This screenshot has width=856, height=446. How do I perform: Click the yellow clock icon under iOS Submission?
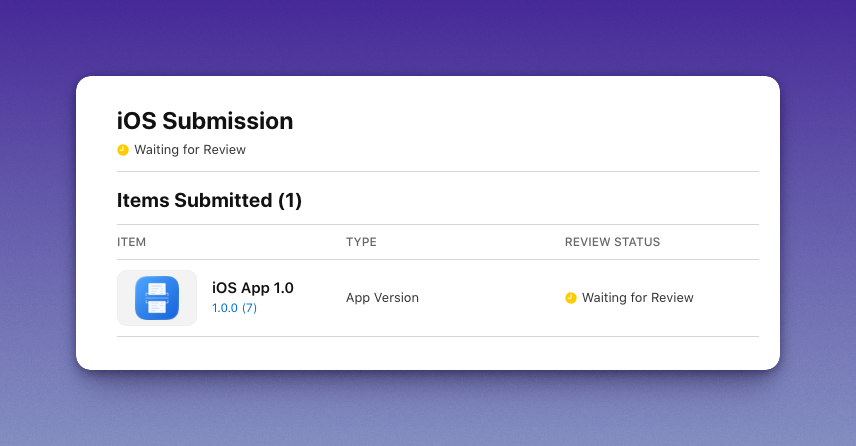(x=123, y=150)
